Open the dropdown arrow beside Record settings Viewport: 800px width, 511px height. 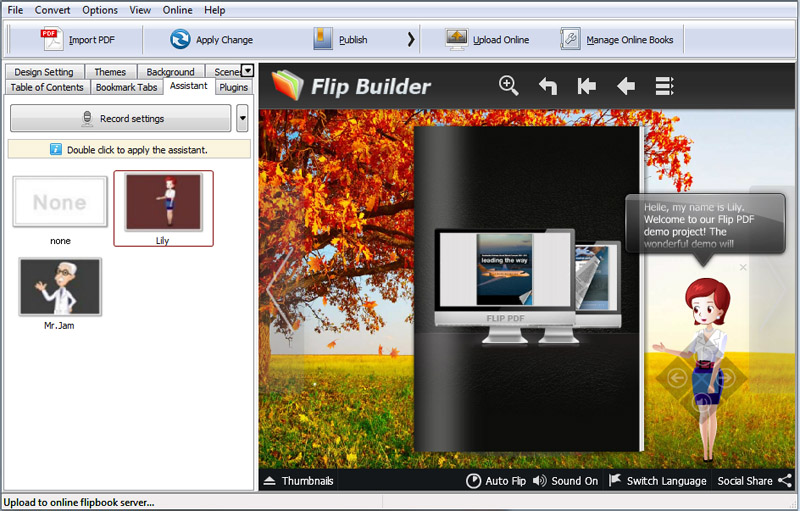point(242,118)
